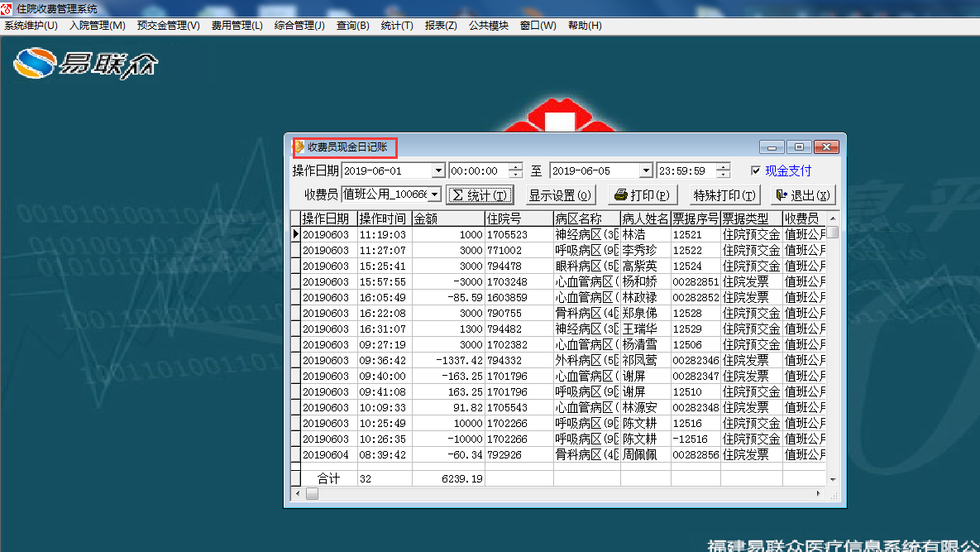Click the 退出(X) button

point(803,195)
